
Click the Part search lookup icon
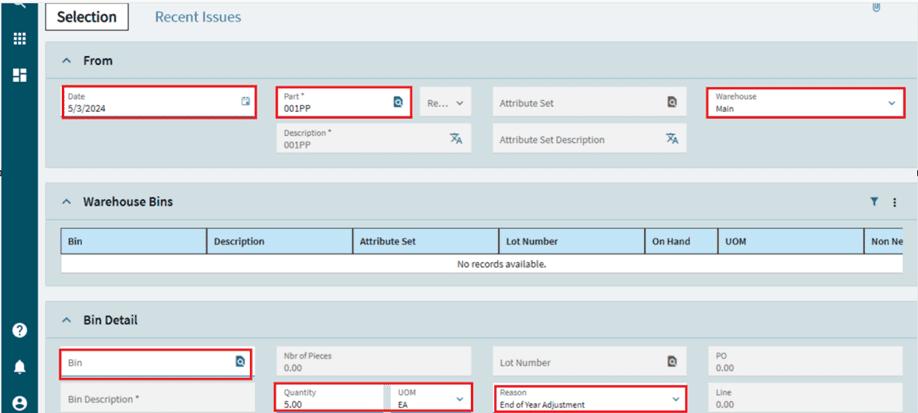397,102
